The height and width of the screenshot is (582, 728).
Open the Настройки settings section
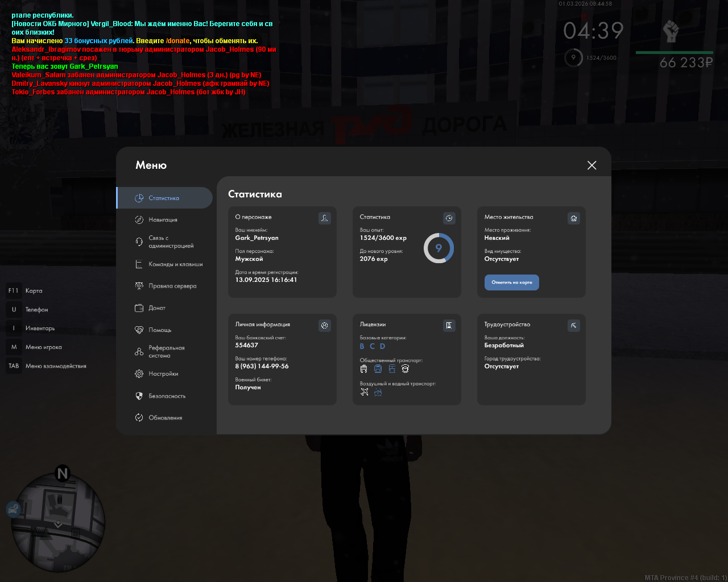coord(163,374)
